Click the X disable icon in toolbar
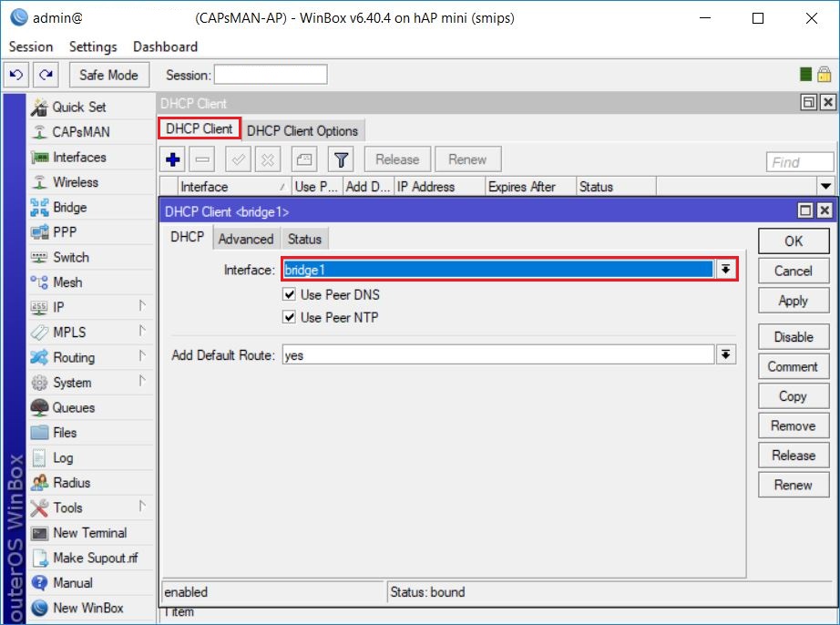Screen dimensions: 840x625 268,159
